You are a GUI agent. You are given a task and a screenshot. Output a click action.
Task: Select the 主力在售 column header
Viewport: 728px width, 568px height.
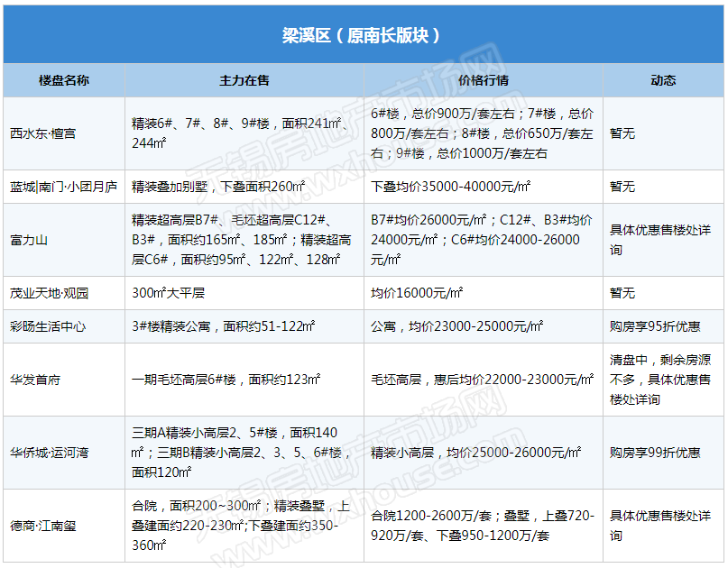(244, 80)
